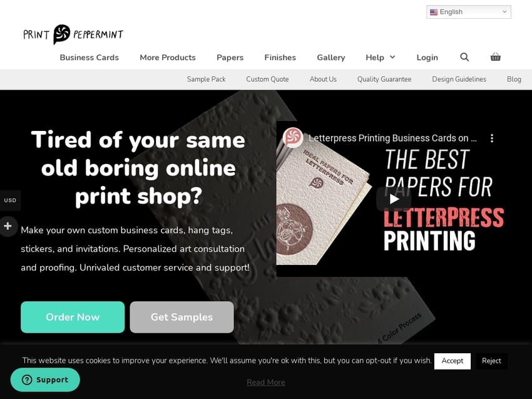Play the letterpress printing video
This screenshot has height=399, width=532.
(394, 199)
